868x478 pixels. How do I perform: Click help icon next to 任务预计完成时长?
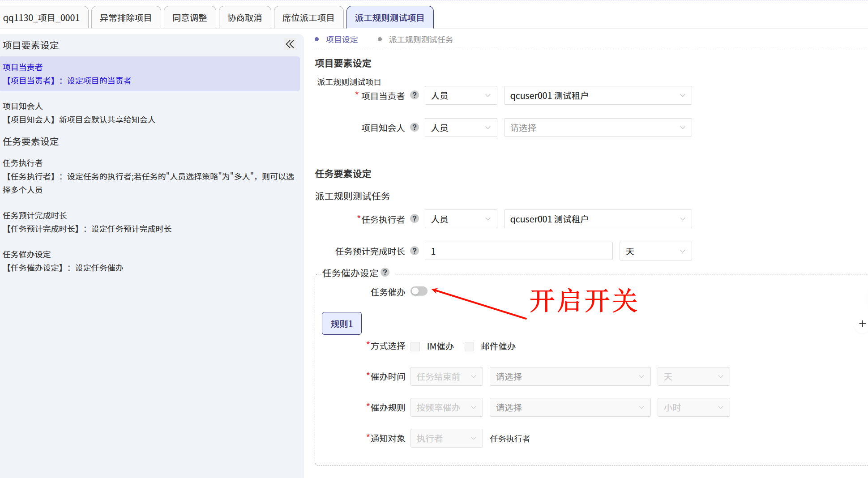pos(415,251)
